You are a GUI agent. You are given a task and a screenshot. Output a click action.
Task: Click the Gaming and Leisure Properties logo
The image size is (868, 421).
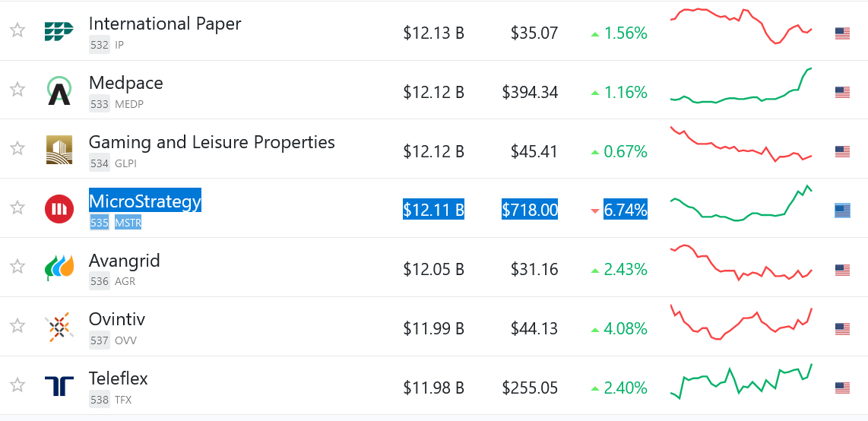click(59, 149)
